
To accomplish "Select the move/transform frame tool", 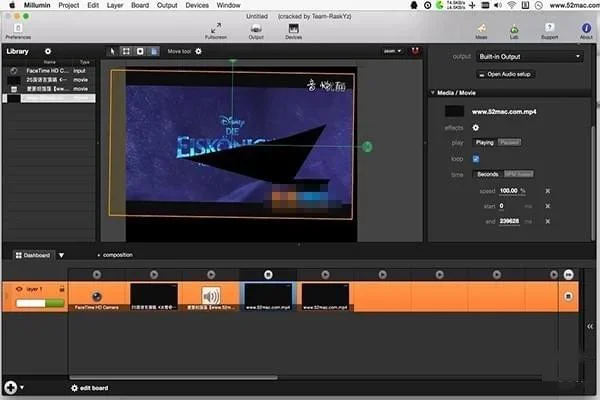I will point(126,51).
